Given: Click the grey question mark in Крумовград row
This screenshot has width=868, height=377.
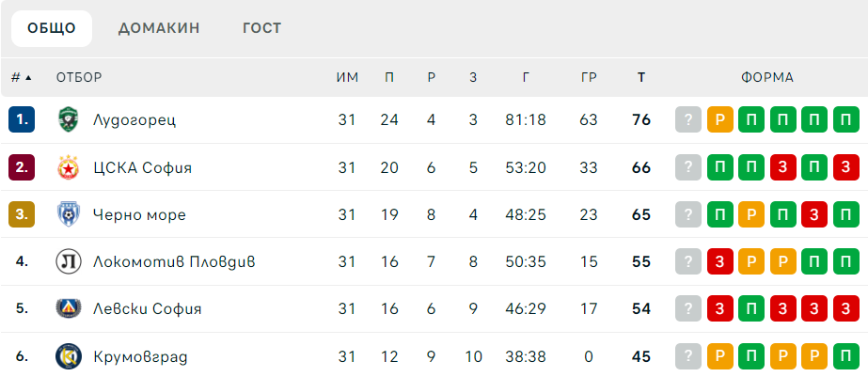Looking at the screenshot, I should (688, 356).
